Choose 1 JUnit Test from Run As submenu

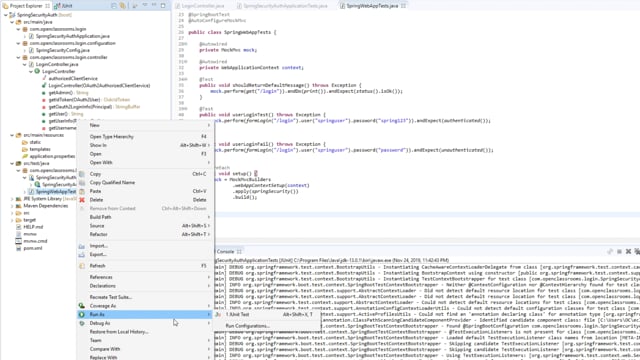point(267,315)
